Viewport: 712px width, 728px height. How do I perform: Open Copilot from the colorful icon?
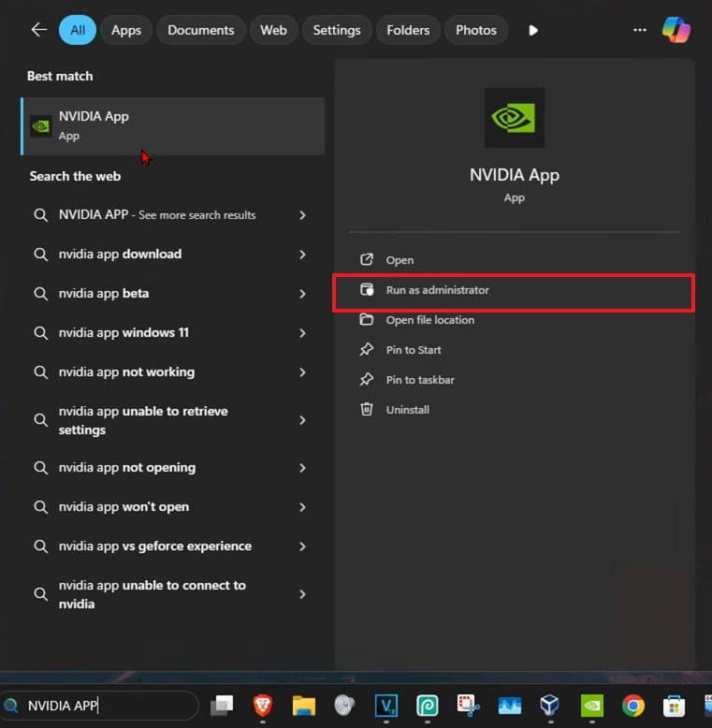[676, 30]
